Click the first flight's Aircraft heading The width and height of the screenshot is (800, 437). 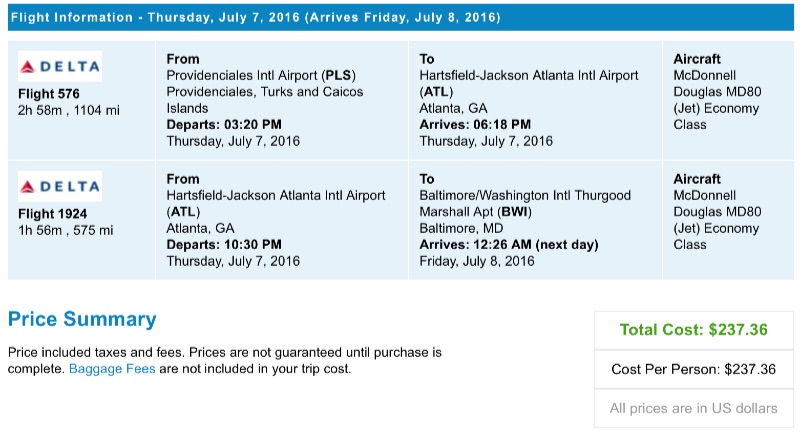point(697,59)
